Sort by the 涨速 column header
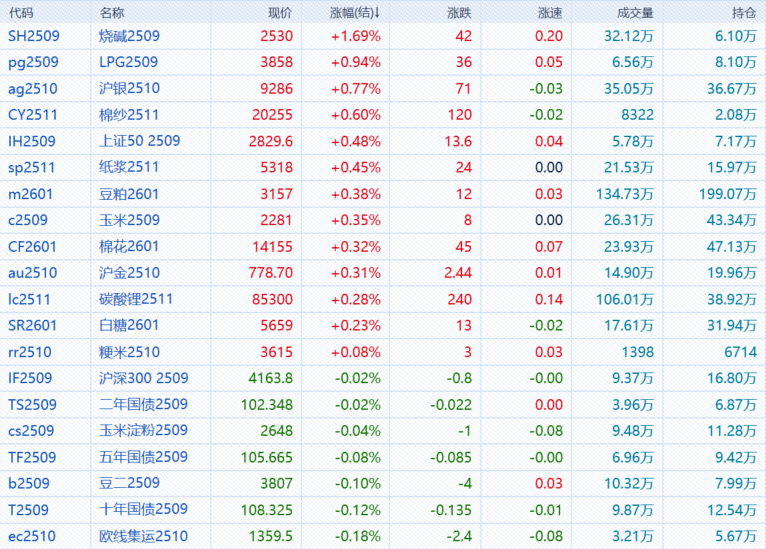 click(549, 13)
